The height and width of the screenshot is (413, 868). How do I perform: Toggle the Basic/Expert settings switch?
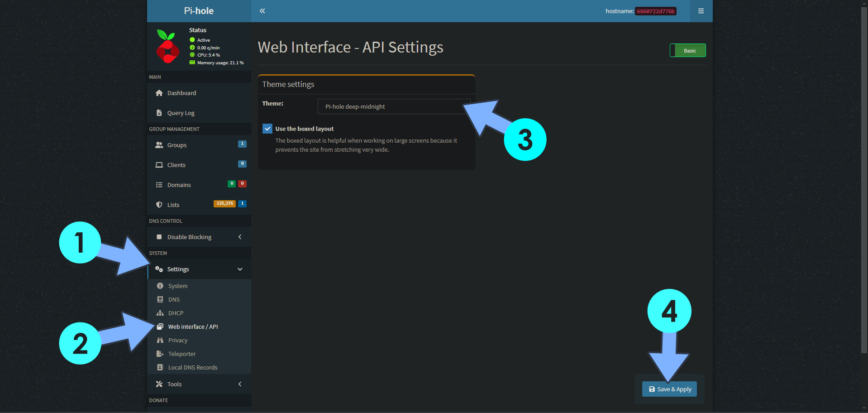tap(687, 50)
